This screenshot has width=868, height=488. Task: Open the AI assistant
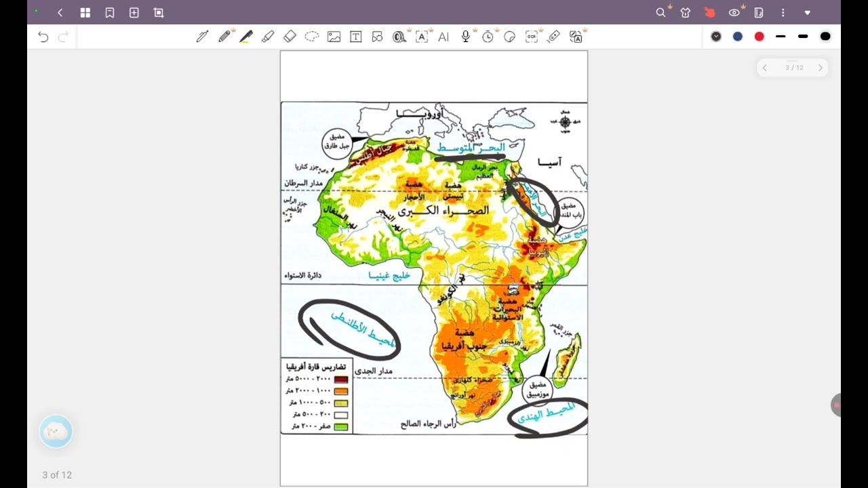pos(443,37)
